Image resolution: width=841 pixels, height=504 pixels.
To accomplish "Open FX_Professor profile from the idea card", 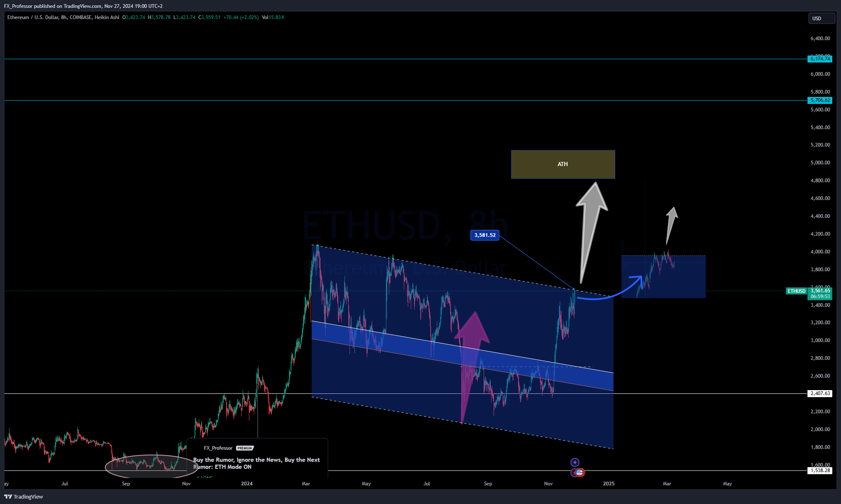I will (x=218, y=448).
